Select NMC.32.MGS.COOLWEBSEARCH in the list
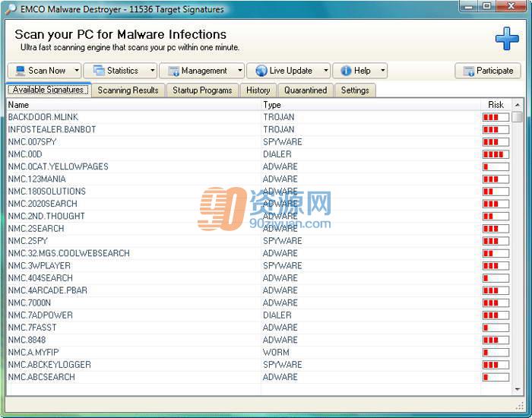Image resolution: width=532 pixels, height=418 pixels. tap(259, 253)
